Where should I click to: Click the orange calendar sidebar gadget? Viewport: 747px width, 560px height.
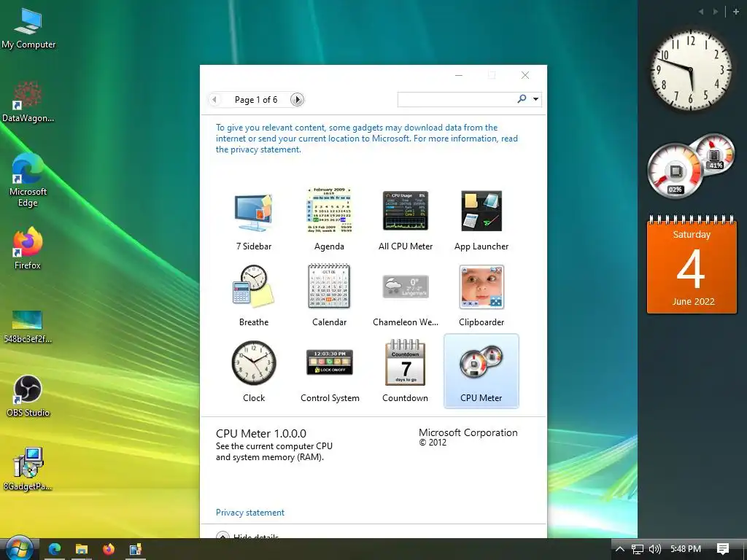(692, 264)
